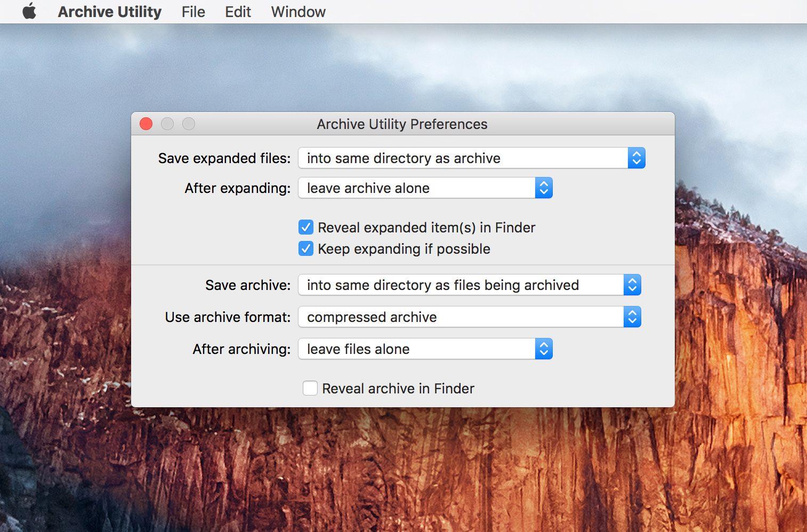807x532 pixels.
Task: Open the File menu
Action: 193,12
